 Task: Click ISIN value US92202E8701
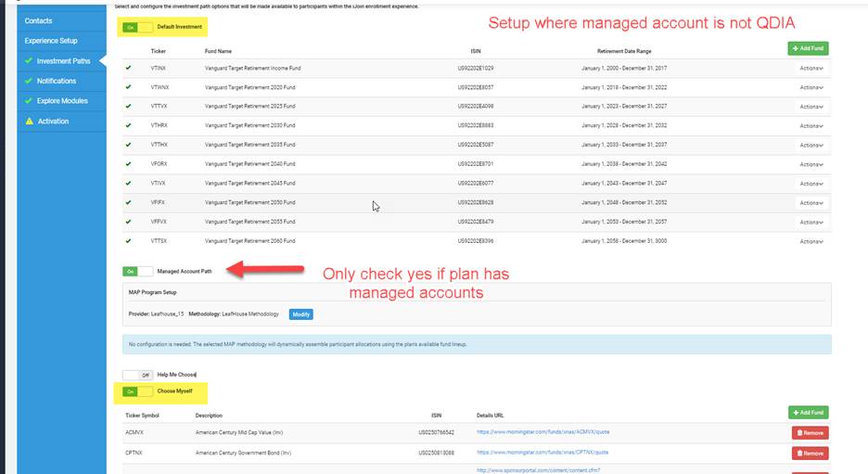tap(476, 164)
